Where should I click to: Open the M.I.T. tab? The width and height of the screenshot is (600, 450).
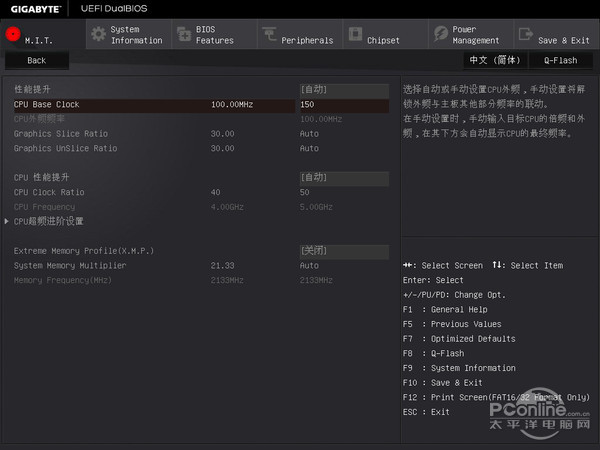[x=43, y=34]
